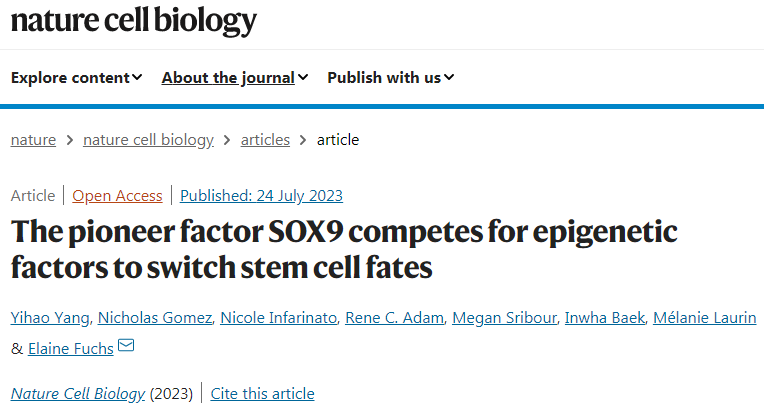Click the nature cell biology logo
Image resolution: width=764 pixels, height=413 pixels.
click(134, 22)
